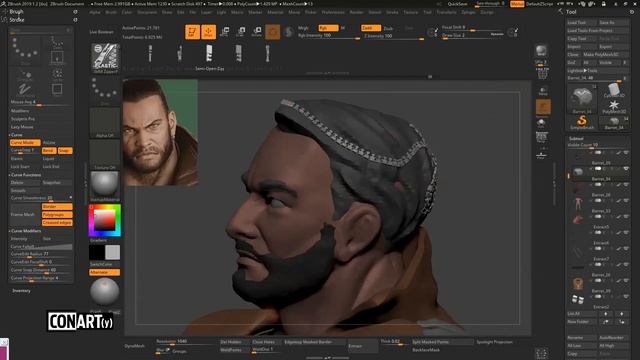Image resolution: width=640 pixels, height=360 pixels.
Task: Click the curve Snapshot button
Action: pyautogui.click(x=57, y=182)
